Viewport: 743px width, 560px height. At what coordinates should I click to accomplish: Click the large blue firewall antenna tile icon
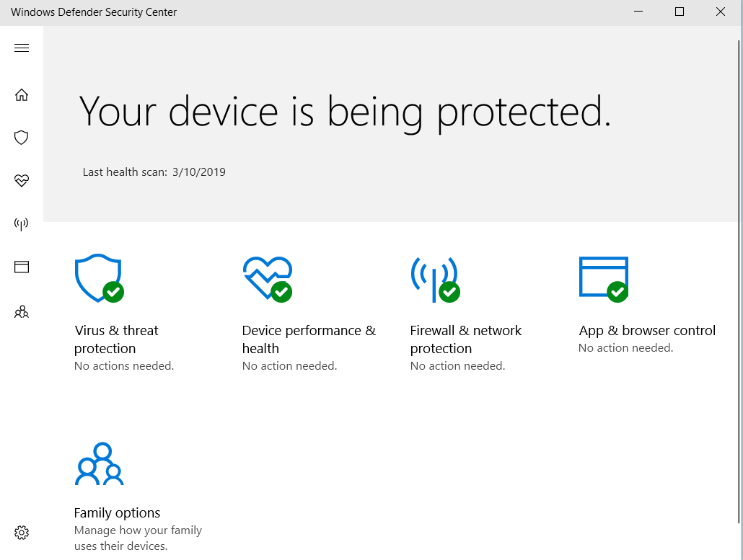coord(436,280)
